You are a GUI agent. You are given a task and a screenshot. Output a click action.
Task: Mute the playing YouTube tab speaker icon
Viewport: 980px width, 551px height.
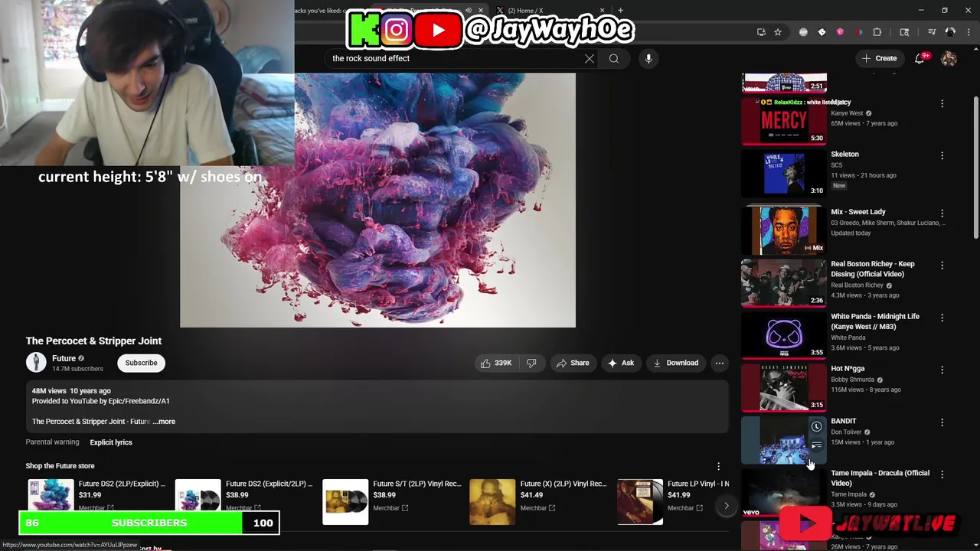pyautogui.click(x=469, y=11)
